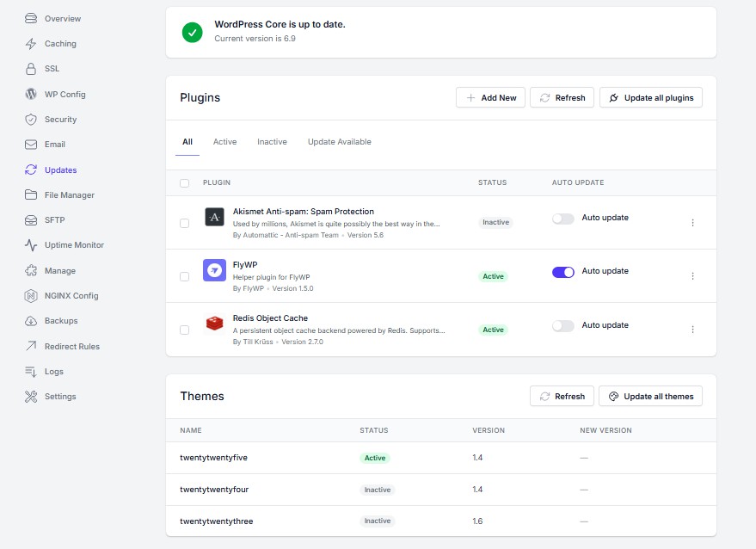Image resolution: width=756 pixels, height=549 pixels.
Task: Click the Updates refresh arrows icon in sidebar
Action: [31, 170]
